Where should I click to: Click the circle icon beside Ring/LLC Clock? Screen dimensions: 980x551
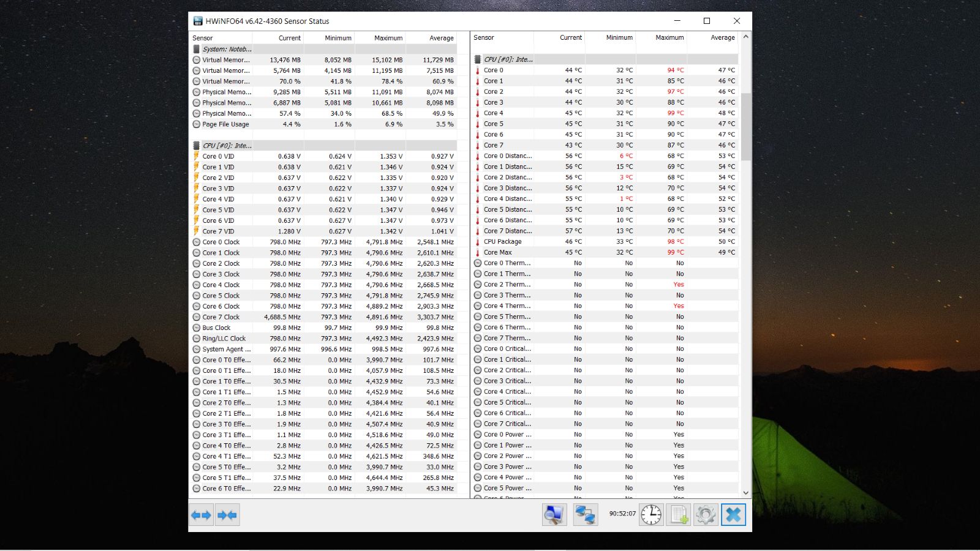coord(196,339)
